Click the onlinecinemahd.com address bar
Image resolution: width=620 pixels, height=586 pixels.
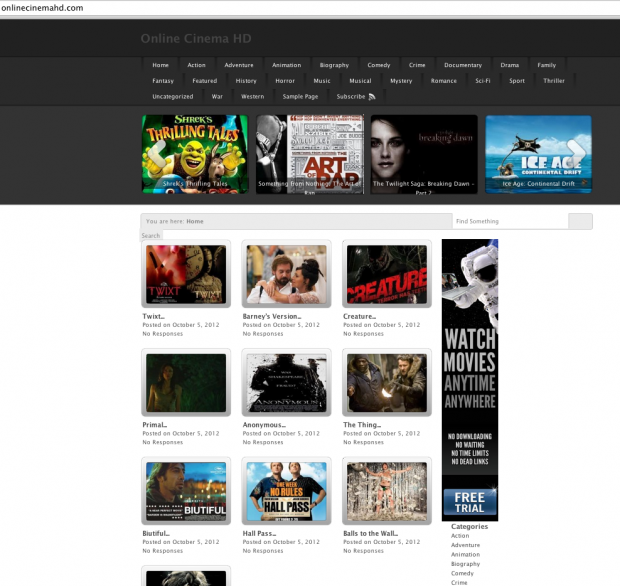pos(310,8)
